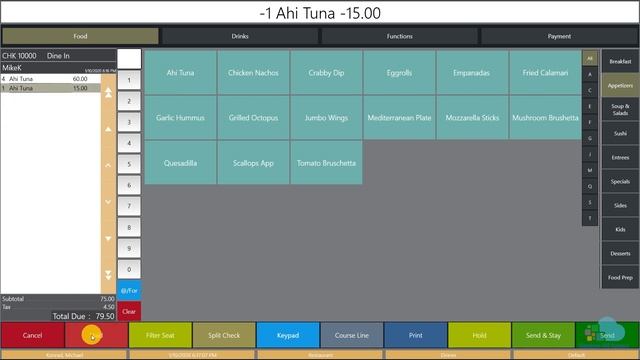This screenshot has width=640, height=360.
Task: Put the order on Hold
Action: pos(479,335)
